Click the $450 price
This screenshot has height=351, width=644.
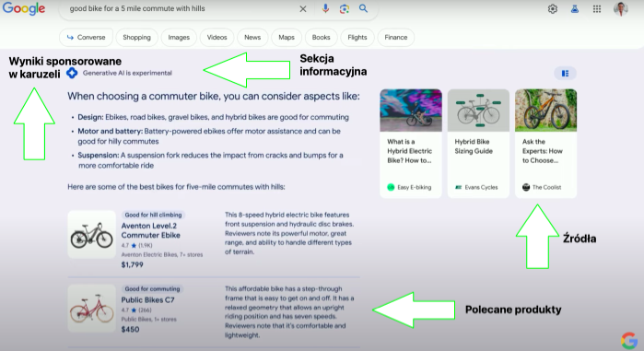tap(130, 329)
